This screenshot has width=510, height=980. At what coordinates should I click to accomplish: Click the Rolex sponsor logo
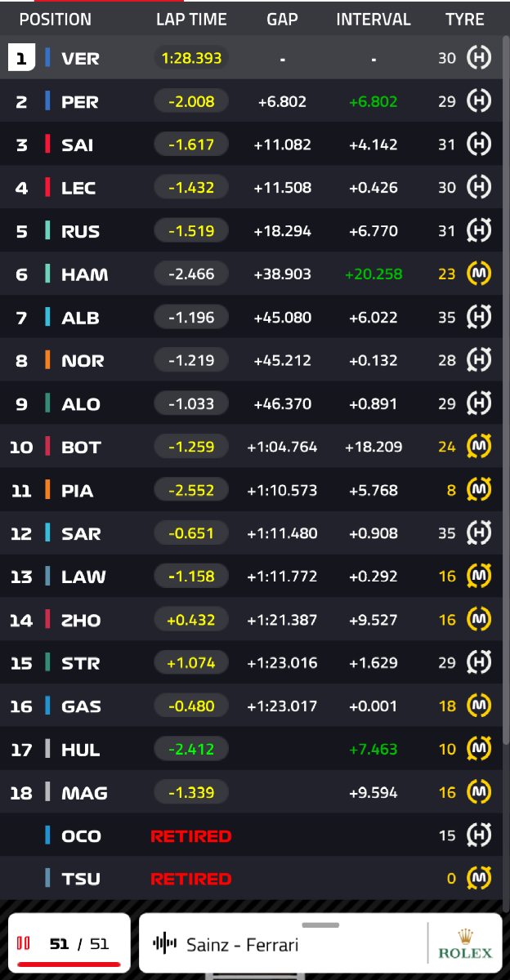point(465,943)
